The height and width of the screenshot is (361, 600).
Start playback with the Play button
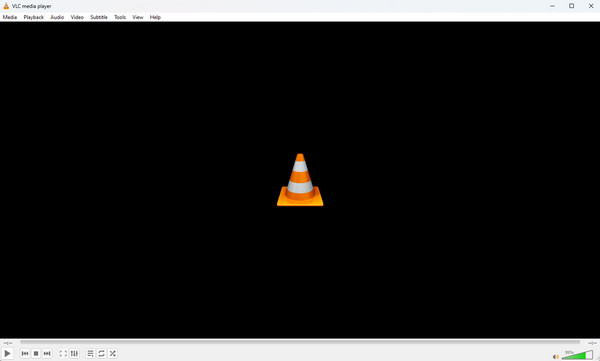7,353
